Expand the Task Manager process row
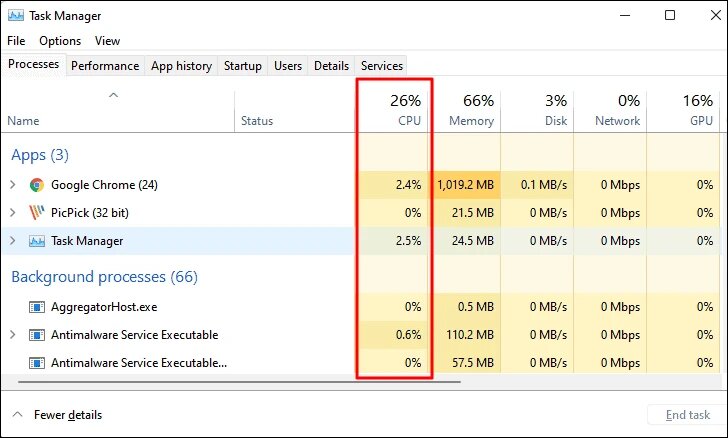 [x=13, y=241]
